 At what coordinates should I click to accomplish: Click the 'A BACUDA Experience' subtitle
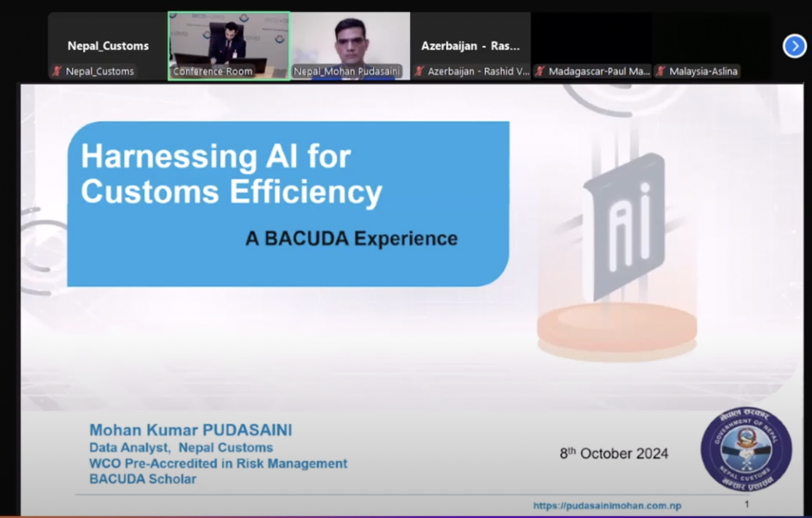click(351, 239)
